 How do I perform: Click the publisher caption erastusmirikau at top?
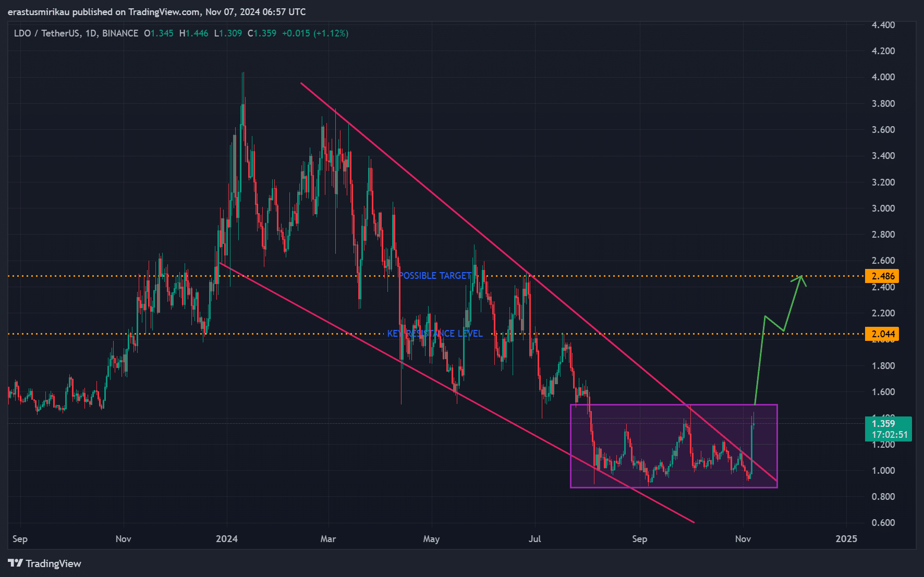39,12
